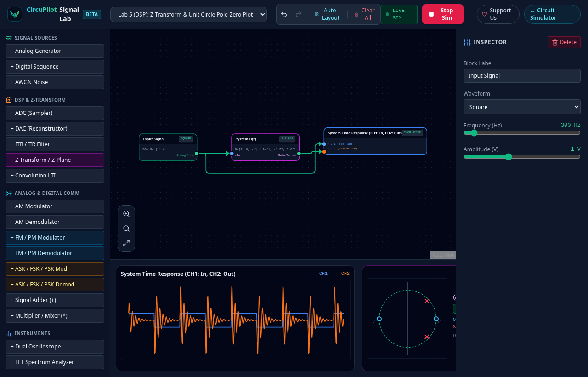This screenshot has height=377, width=588.
Task: Click the SQUARE tag on Input Signal node
Action: tap(186, 138)
